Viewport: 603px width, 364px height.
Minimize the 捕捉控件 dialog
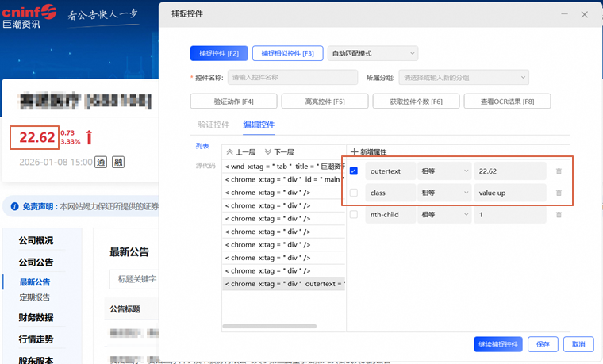[x=565, y=14]
